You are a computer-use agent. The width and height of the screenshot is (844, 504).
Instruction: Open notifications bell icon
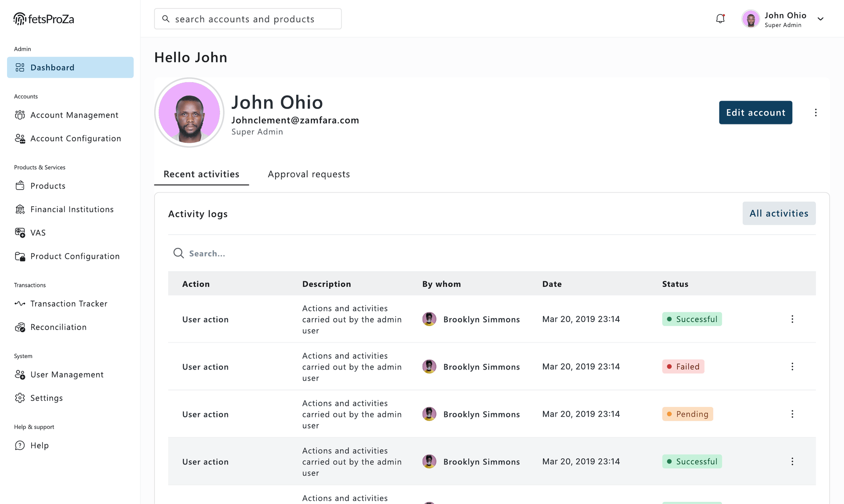pyautogui.click(x=720, y=18)
